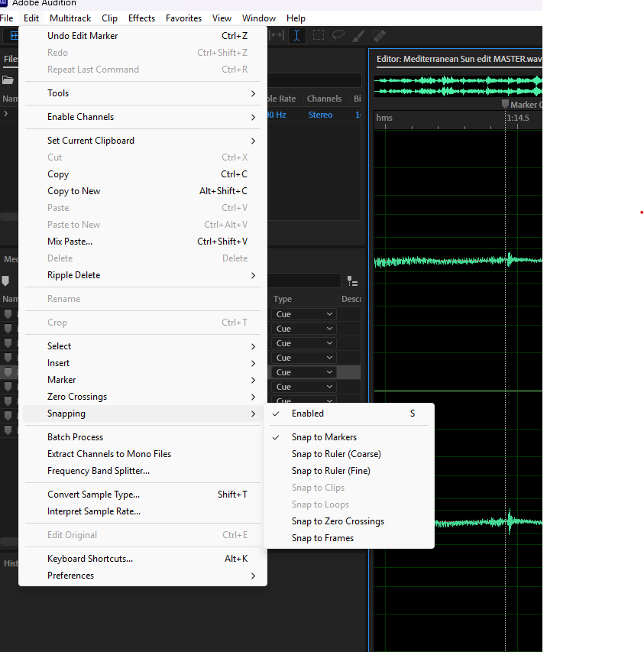Click the Files panel search field
The height and width of the screenshot is (652, 644).
tap(315, 79)
